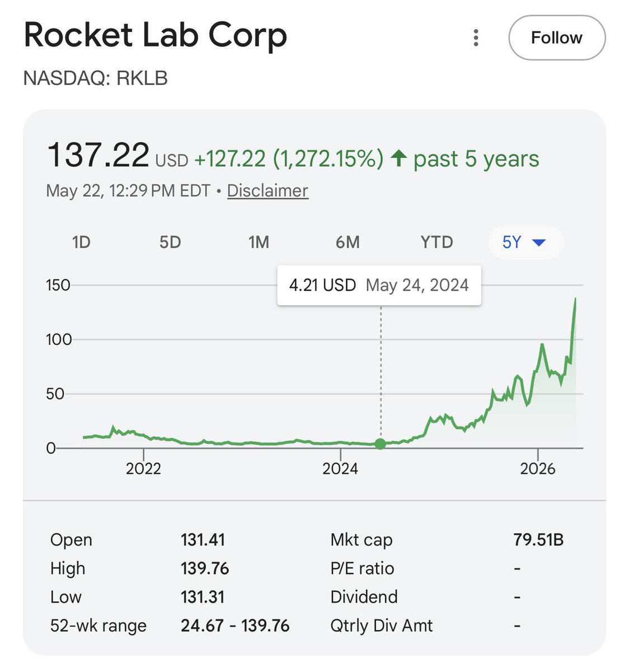Click the 2024 axis label
This screenshot has height=672, width=629.
pos(340,468)
